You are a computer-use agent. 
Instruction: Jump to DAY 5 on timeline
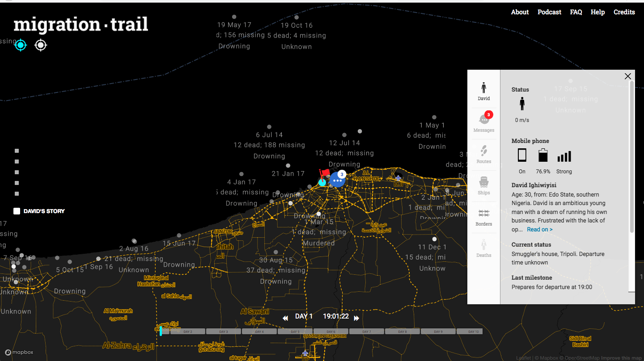pos(295,332)
